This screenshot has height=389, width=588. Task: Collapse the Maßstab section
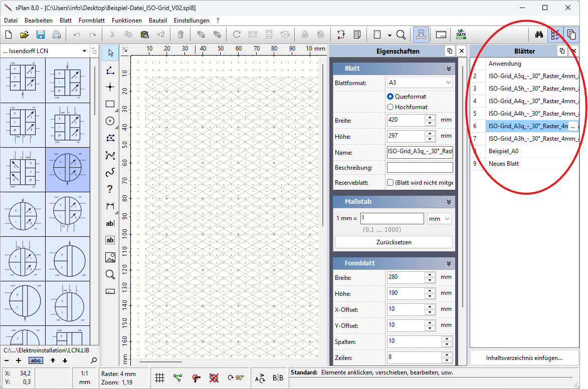[x=449, y=202]
